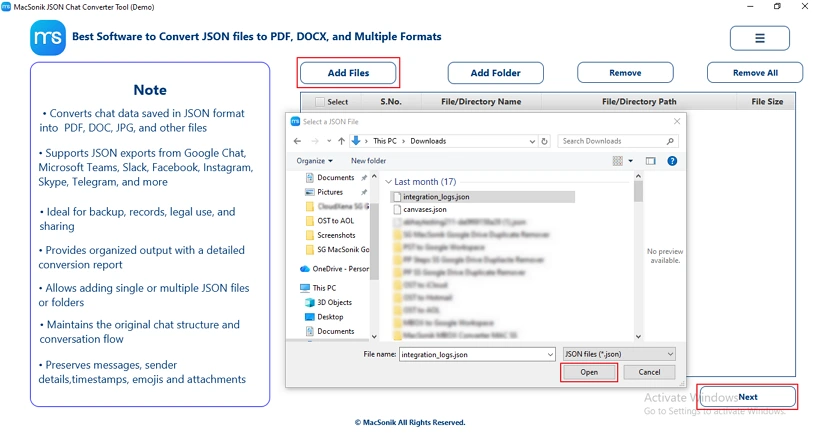The width and height of the screenshot is (820, 437).
Task: Cancel the file selection dialog
Action: coord(649,372)
